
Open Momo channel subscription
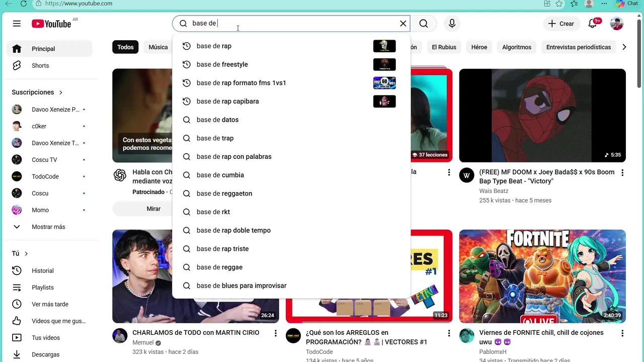pos(49,210)
